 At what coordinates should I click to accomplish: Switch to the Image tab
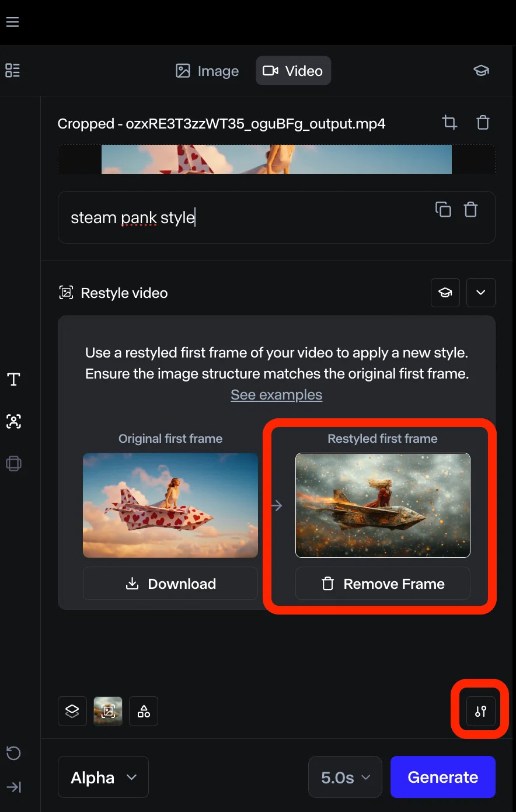207,71
